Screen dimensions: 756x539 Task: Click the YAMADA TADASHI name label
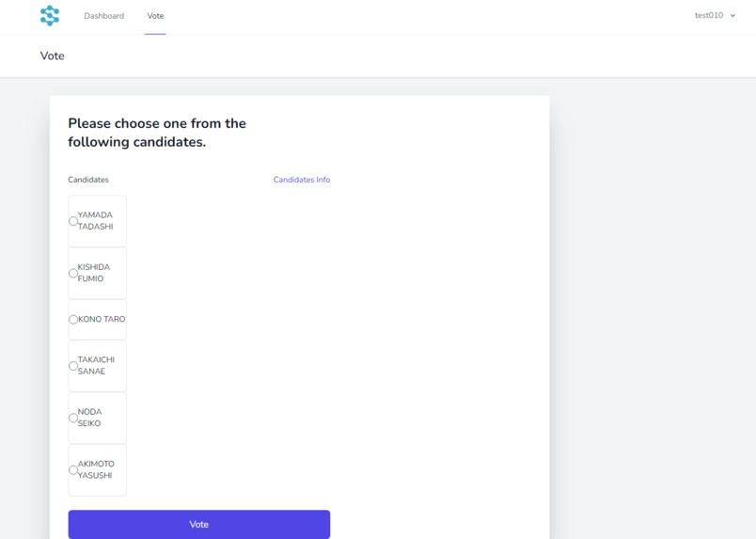[x=96, y=220]
